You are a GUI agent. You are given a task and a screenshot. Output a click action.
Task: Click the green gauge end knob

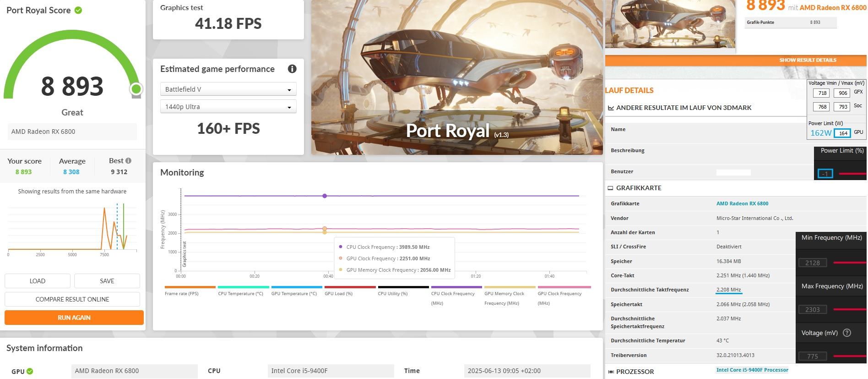136,89
